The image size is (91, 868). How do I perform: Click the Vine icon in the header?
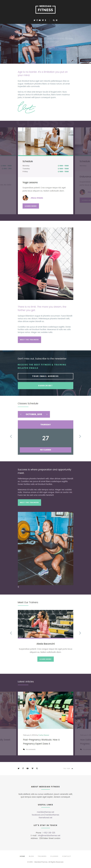point(43,20)
